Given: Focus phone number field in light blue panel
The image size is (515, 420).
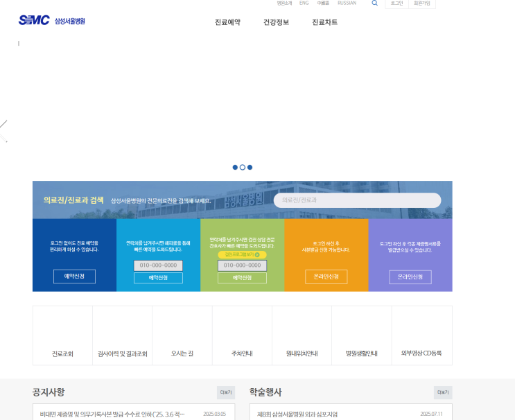Looking at the screenshot, I should tap(158, 265).
